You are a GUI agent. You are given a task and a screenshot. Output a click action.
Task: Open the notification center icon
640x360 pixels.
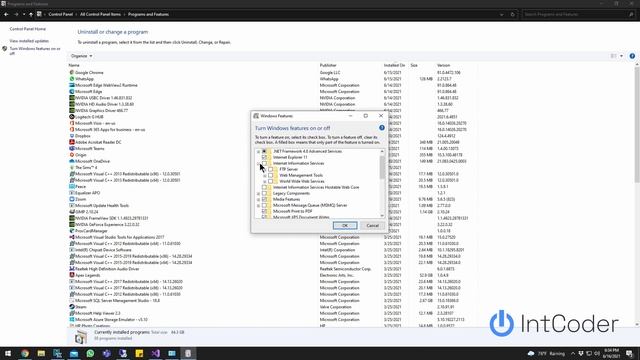629,353
